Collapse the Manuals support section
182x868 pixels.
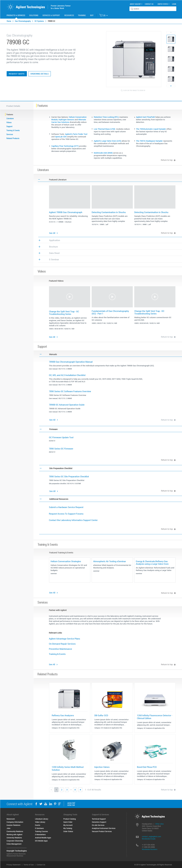(41, 354)
